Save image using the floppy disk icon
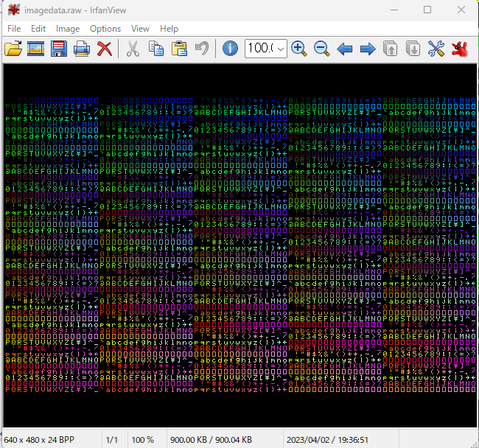This screenshot has height=448, width=479. 59,49
